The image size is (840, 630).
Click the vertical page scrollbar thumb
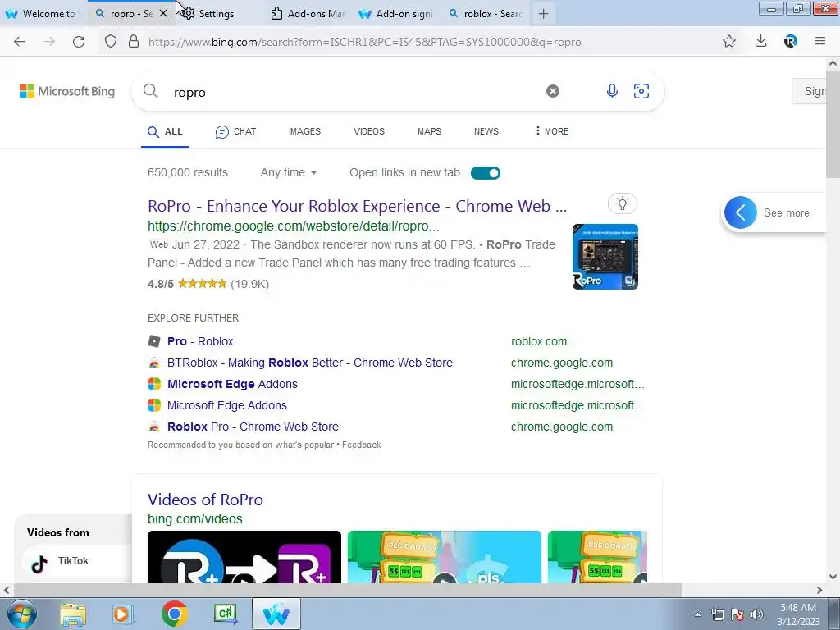(x=833, y=124)
